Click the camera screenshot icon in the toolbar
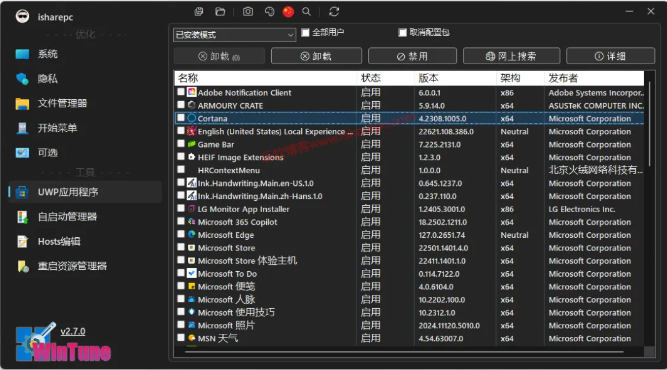 point(248,12)
